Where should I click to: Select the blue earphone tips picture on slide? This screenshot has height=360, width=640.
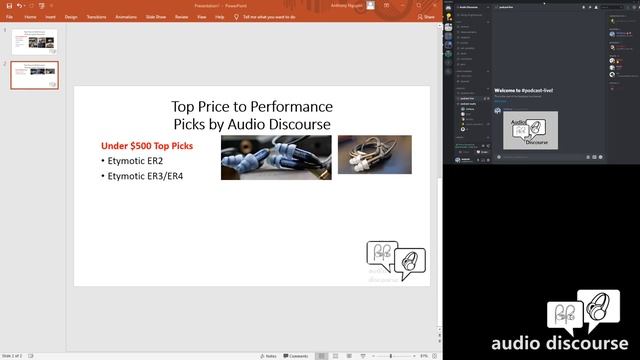tap(276, 158)
